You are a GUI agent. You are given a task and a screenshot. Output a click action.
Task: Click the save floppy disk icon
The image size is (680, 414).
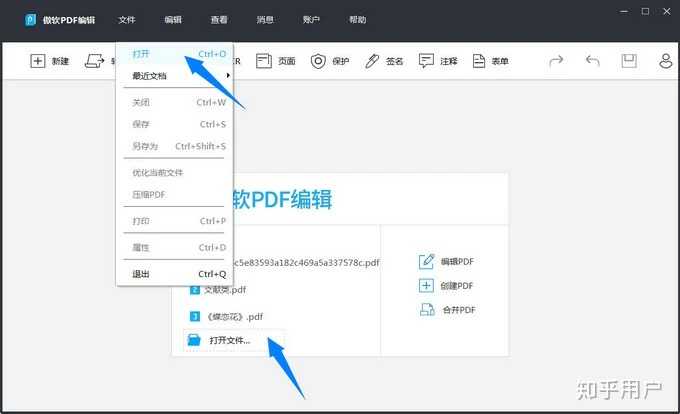click(629, 61)
